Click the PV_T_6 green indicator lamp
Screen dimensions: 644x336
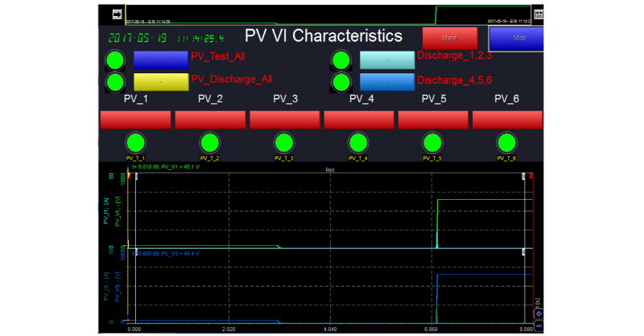(506, 143)
